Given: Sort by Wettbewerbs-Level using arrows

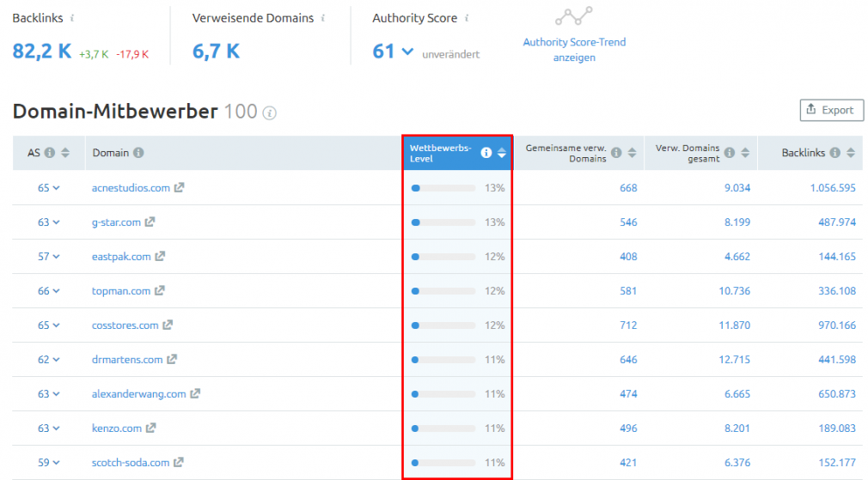Looking at the screenshot, I should pyautogui.click(x=502, y=153).
